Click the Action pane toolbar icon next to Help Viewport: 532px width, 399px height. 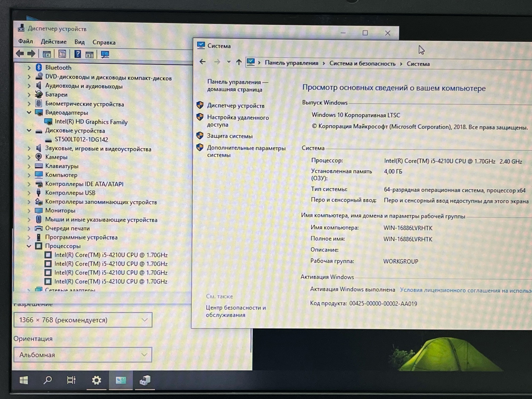[x=89, y=55]
